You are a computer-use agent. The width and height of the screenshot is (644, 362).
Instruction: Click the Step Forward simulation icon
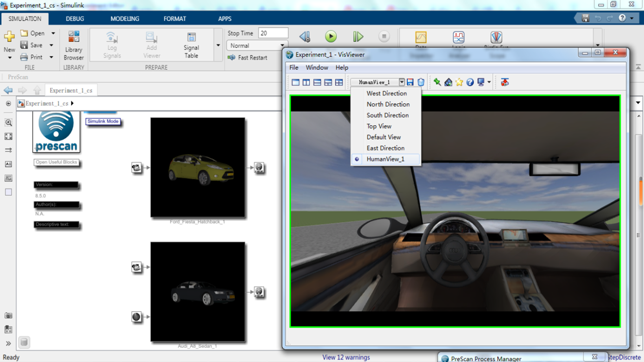pyautogui.click(x=358, y=37)
